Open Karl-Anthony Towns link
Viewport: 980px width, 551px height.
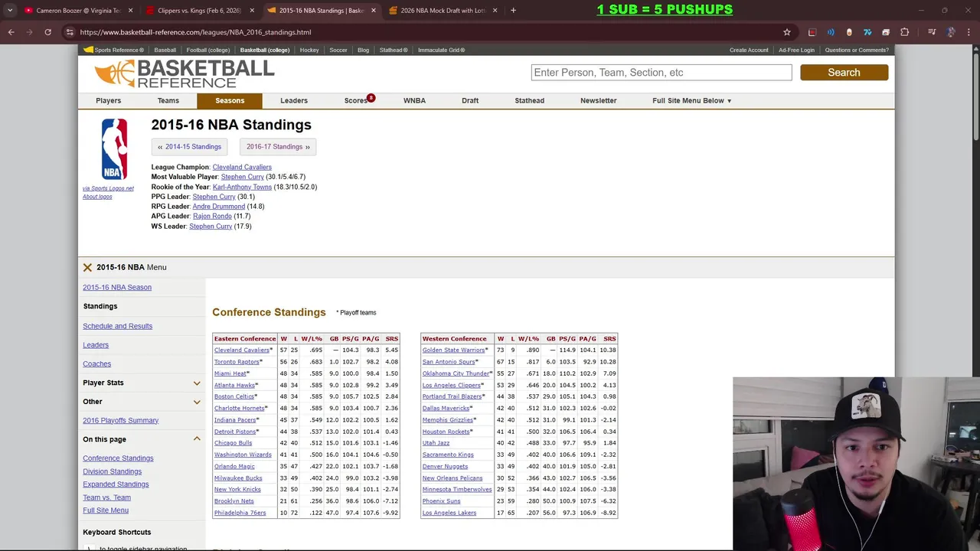click(x=242, y=187)
